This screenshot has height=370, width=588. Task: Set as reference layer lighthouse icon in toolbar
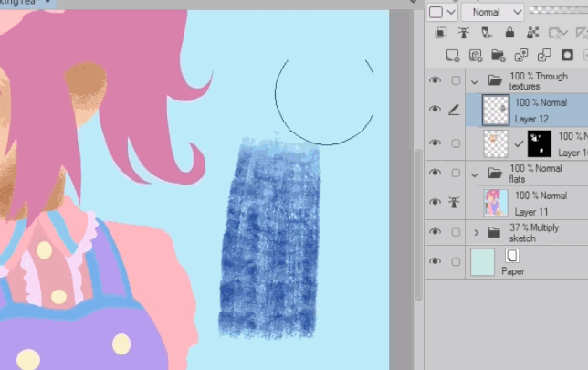tap(464, 33)
